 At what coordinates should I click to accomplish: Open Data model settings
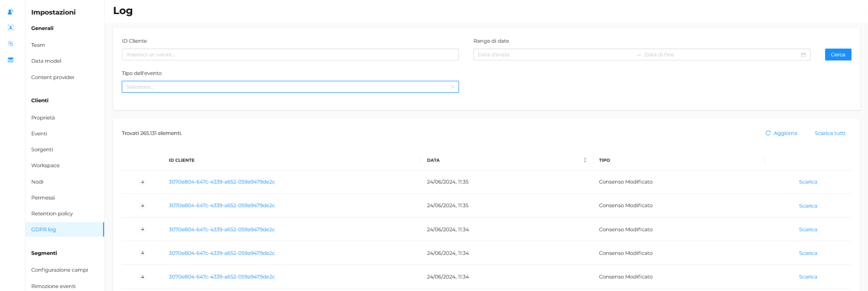(x=46, y=61)
